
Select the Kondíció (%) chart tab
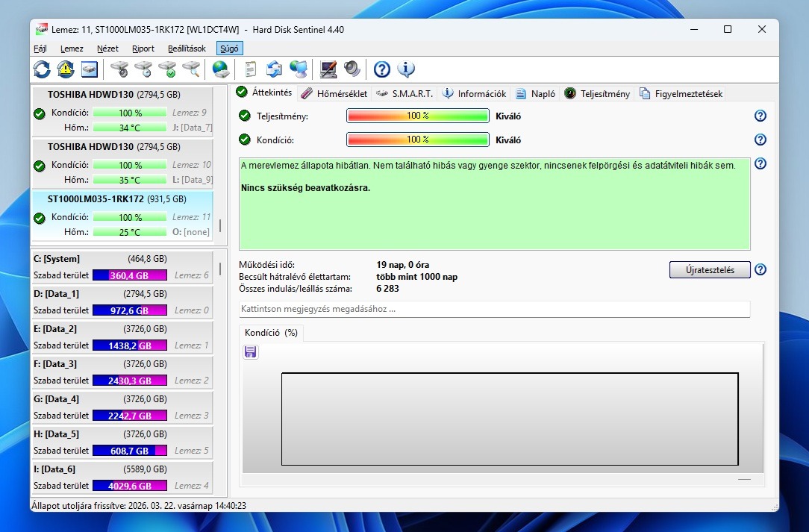tap(271, 333)
